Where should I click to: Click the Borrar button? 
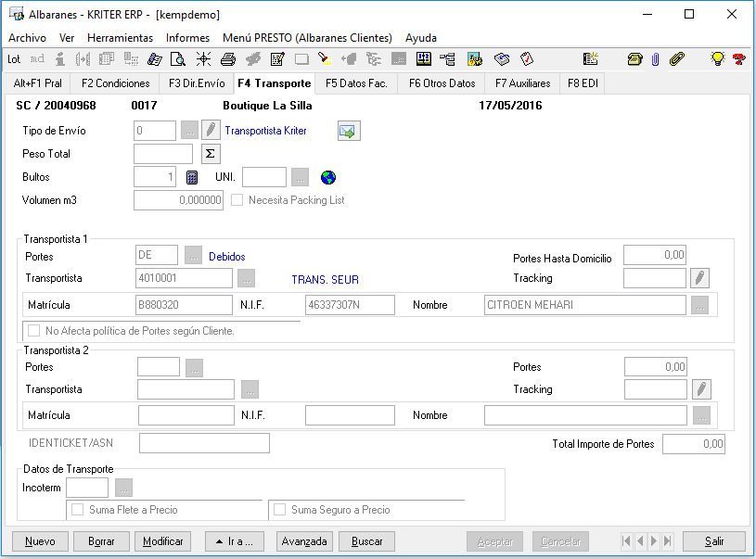(x=101, y=541)
